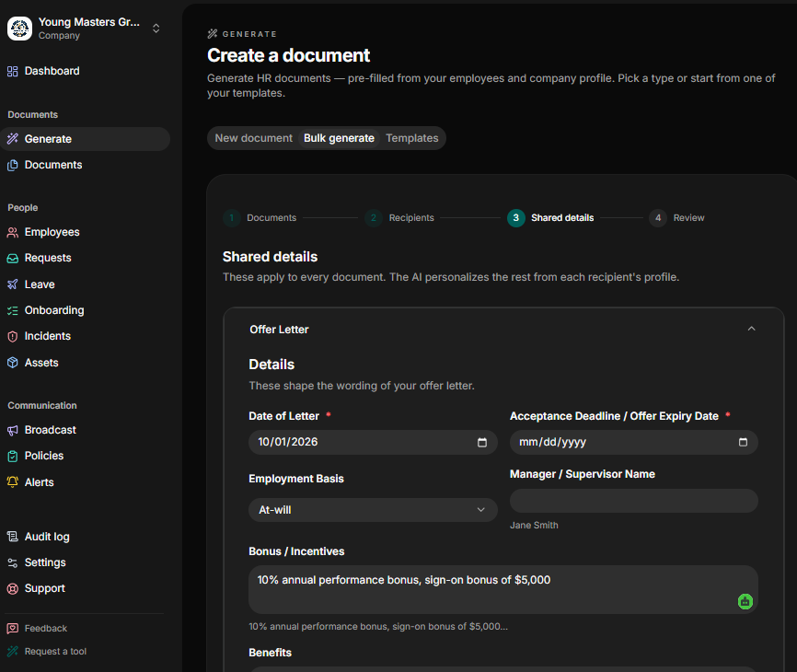Open calendar picker for Acceptance Deadline
Screen dimensions: 797x672
[743, 442]
